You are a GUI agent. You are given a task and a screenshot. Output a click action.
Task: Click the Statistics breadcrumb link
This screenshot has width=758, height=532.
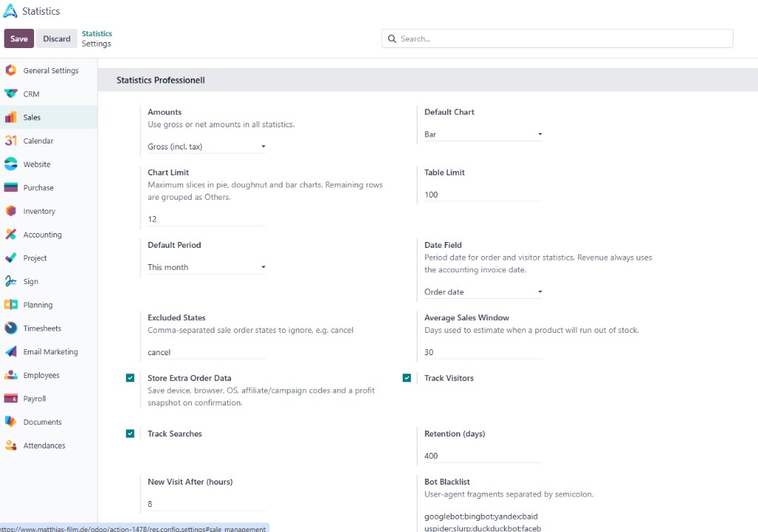97,33
